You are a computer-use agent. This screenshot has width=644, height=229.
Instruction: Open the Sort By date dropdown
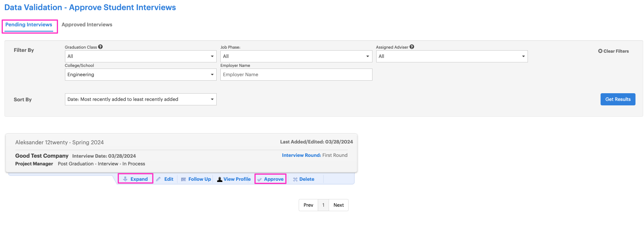coord(141,99)
